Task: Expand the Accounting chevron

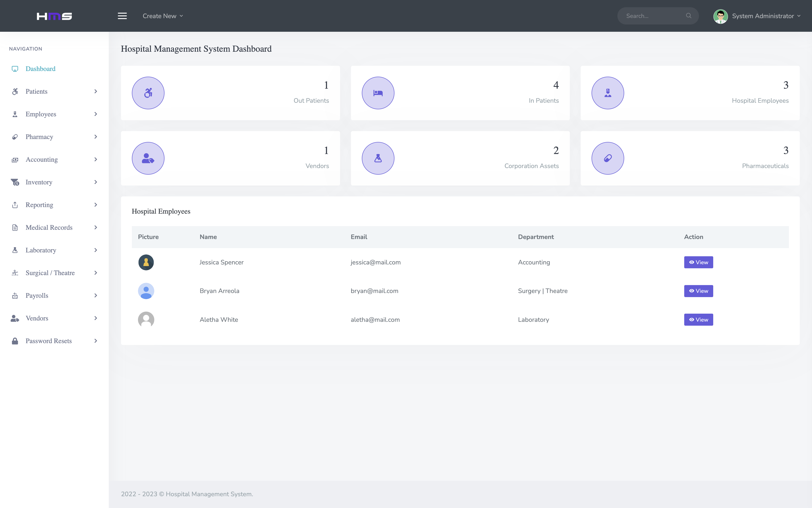Action: tap(96, 160)
